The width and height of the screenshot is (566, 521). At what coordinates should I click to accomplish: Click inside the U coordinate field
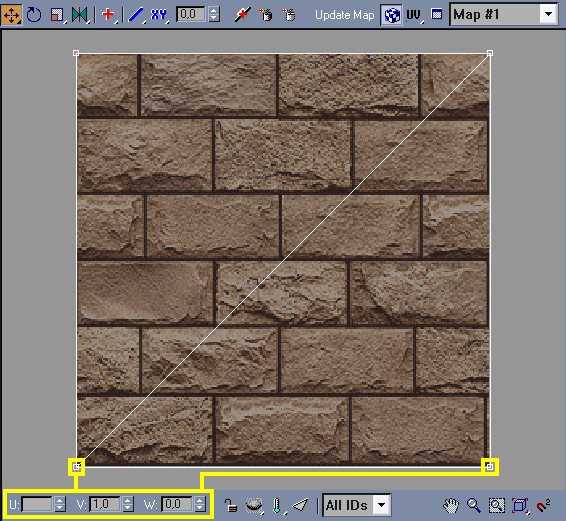pos(37,504)
